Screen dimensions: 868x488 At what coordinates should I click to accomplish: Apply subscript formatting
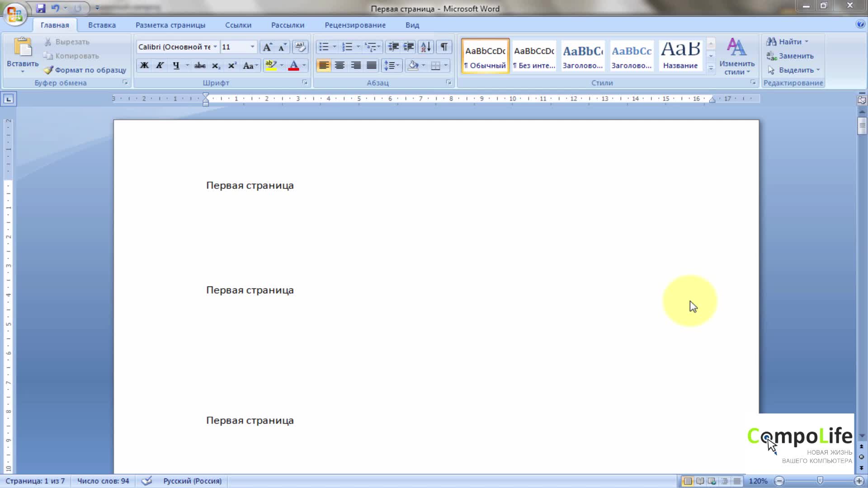coord(216,66)
